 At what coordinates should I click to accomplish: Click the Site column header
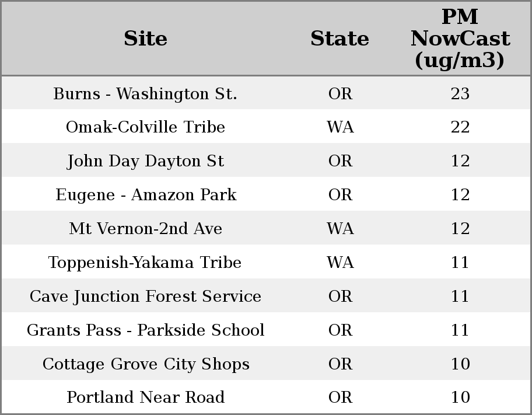(145, 39)
